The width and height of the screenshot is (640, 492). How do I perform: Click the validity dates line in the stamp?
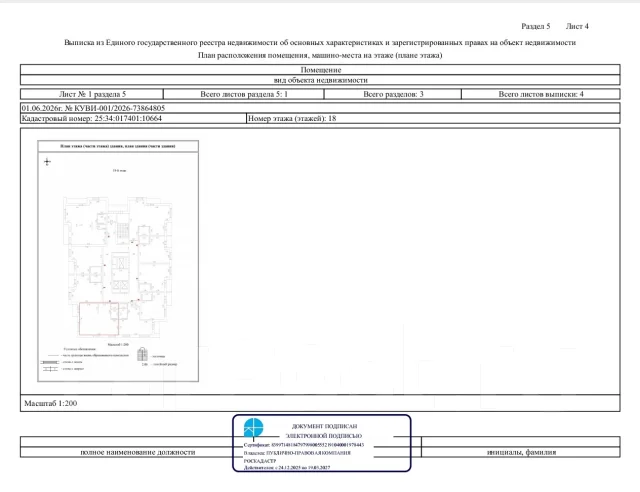287,468
